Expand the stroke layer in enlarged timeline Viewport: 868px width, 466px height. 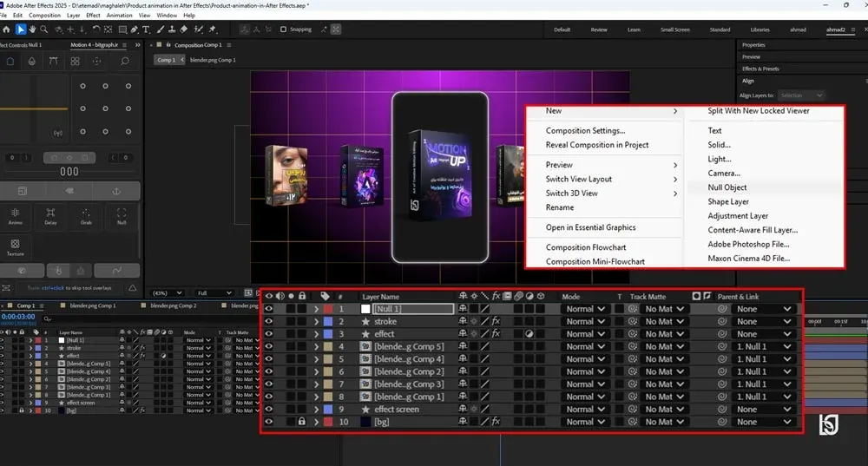pyautogui.click(x=316, y=322)
